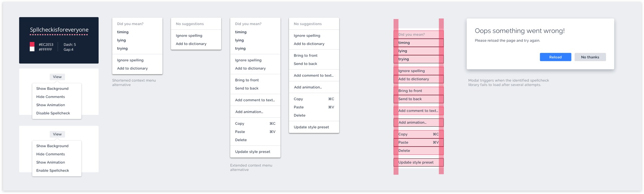Open the View dropdown above Disable Spellcheck
The image size is (644, 194).
[57, 77]
